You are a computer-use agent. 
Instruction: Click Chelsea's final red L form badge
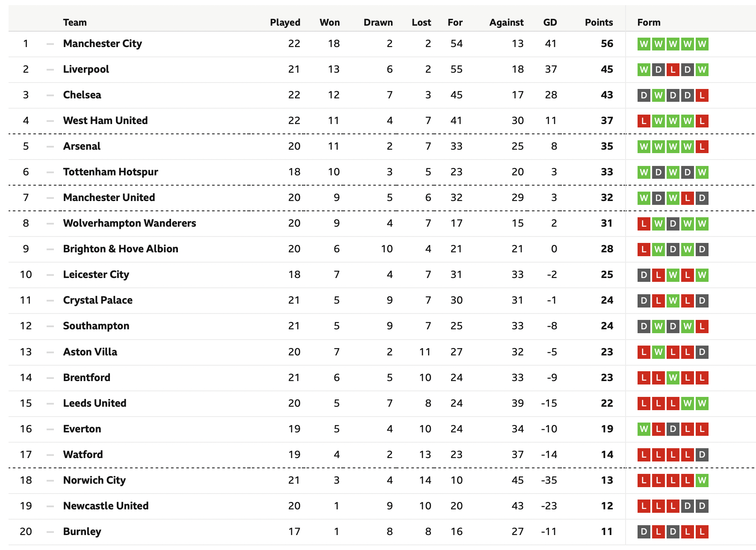(702, 95)
